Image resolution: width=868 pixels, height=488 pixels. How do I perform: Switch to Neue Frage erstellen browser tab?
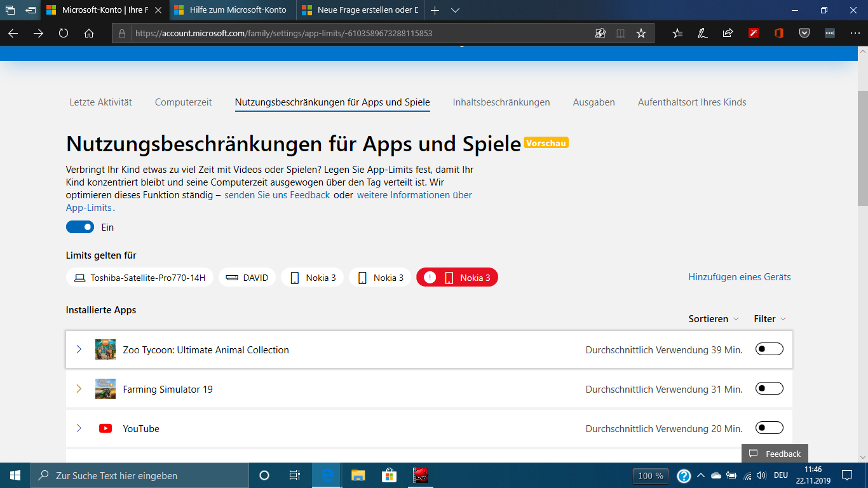click(x=360, y=10)
